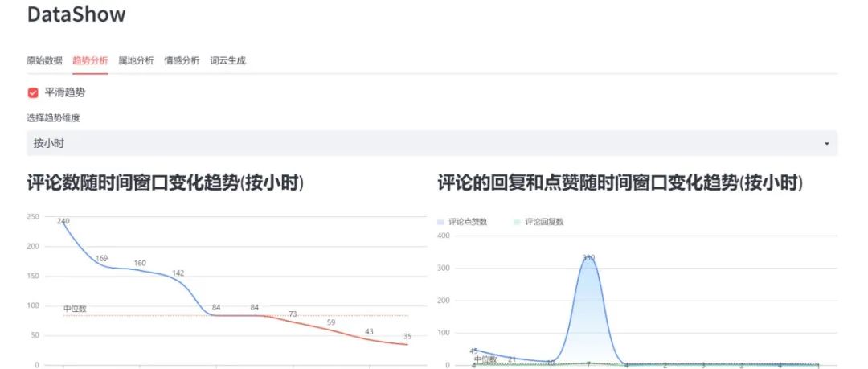Viewport: 868px width, 369px height.
Task: Toggle the 评论点赞数 legend series
Action: coord(462,222)
